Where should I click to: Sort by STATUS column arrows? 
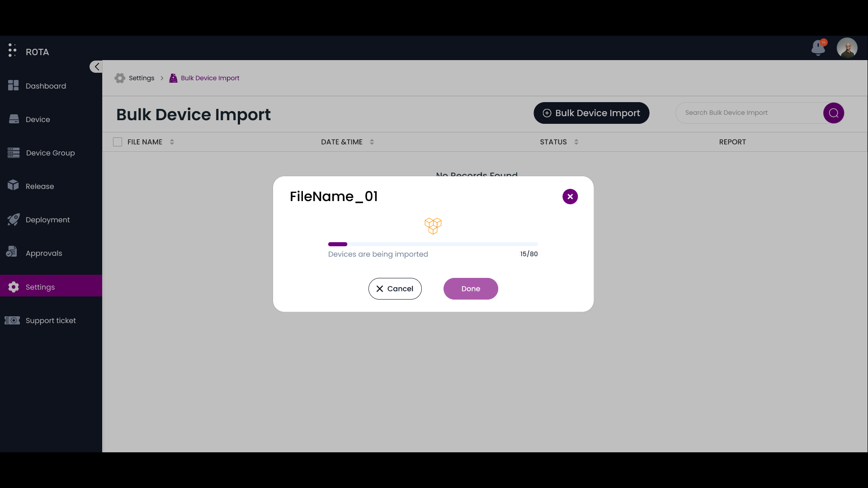[x=576, y=142]
